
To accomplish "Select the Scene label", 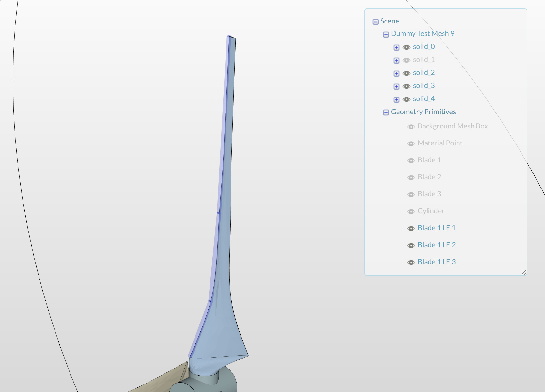I will pos(390,21).
